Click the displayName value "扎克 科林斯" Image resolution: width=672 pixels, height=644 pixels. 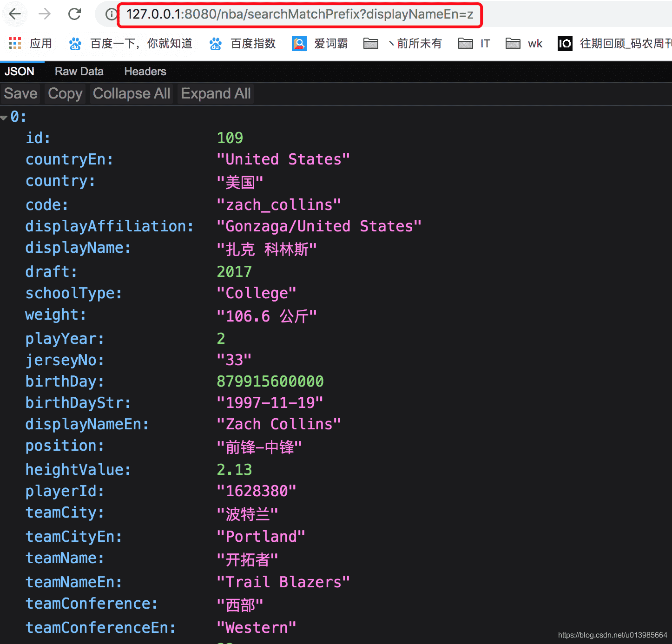267,249
